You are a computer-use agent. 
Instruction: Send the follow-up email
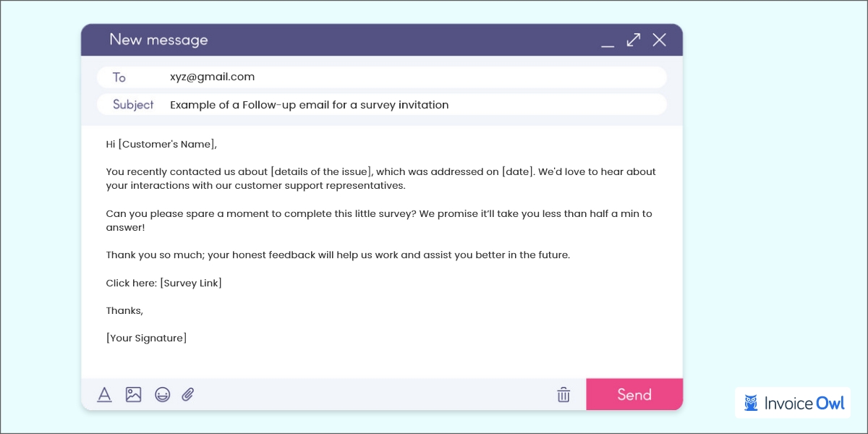pos(634,394)
